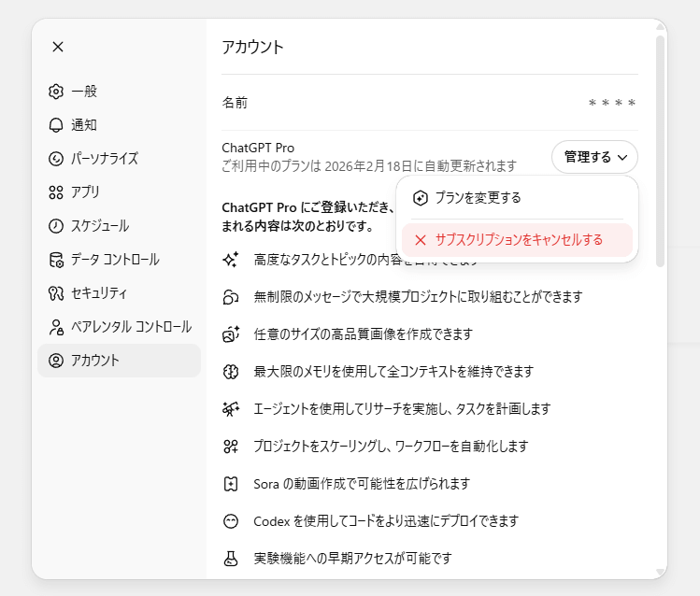Click the アプリ grid icon
The width and height of the screenshot is (700, 596).
coord(56,192)
